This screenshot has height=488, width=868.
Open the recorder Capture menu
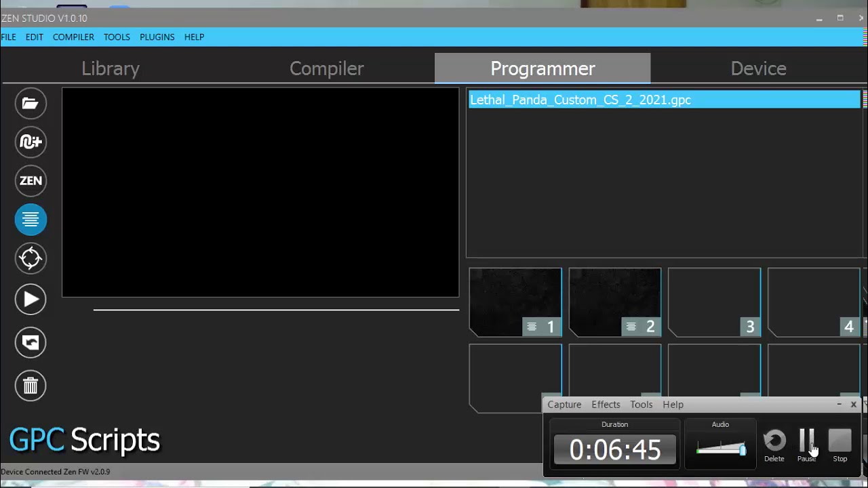(x=564, y=405)
